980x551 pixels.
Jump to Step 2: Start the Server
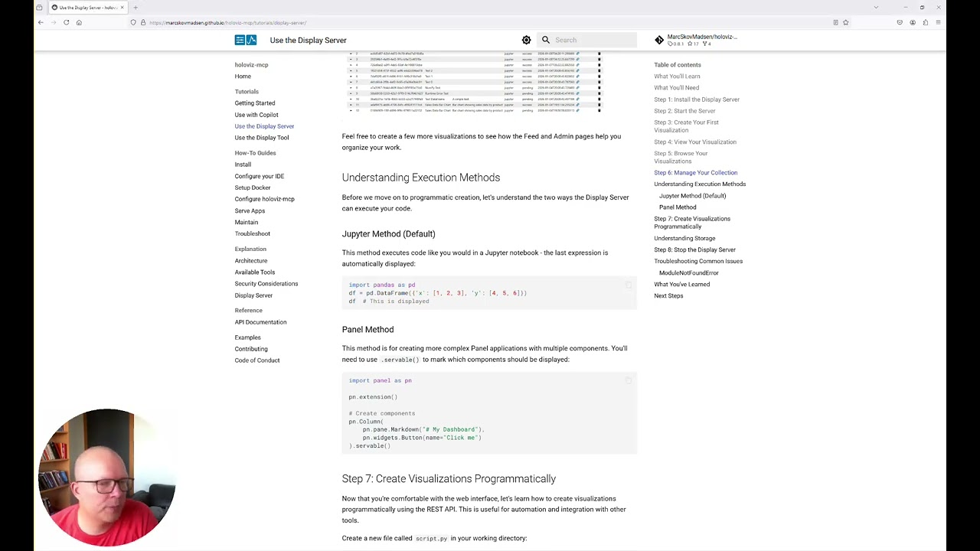tap(684, 111)
